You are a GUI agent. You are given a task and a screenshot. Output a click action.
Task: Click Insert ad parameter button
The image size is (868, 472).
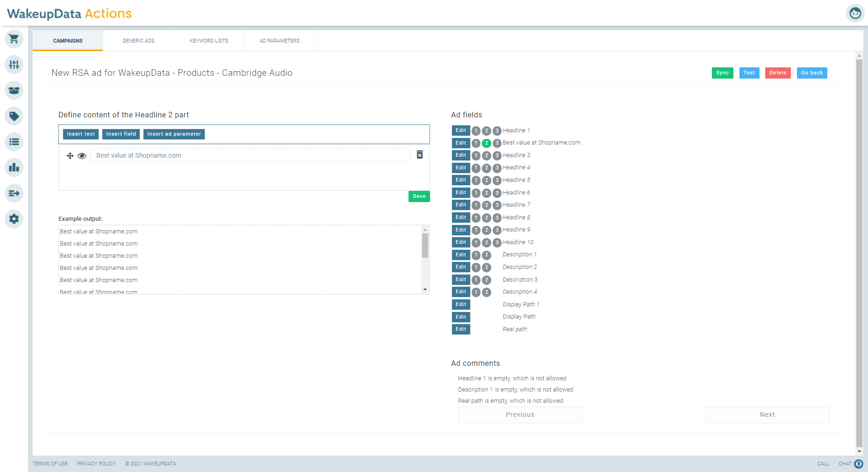coord(174,134)
